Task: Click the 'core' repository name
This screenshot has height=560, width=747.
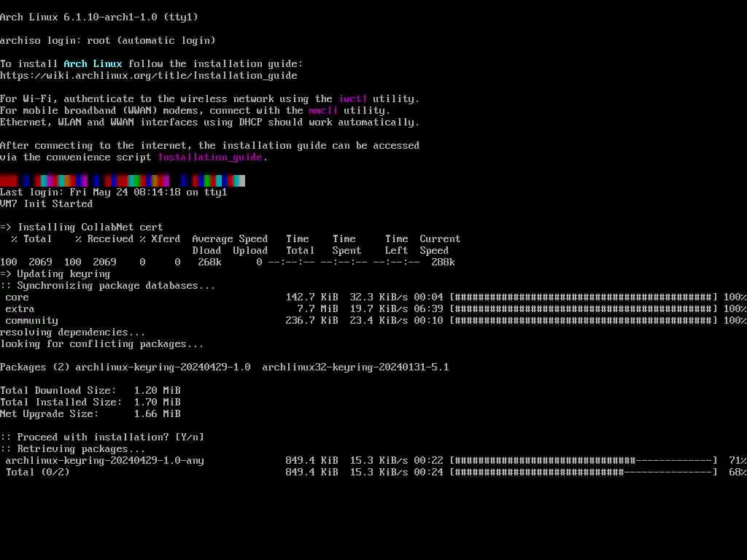Action: 18,297
